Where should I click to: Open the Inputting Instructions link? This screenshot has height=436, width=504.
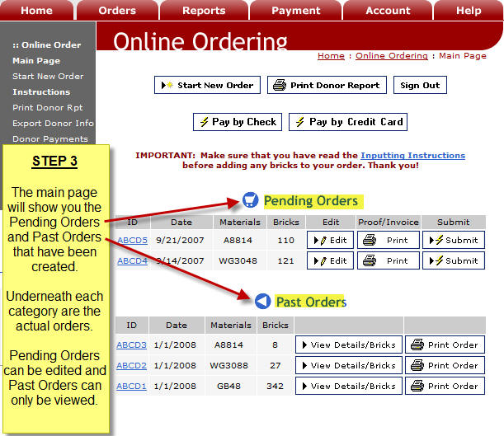(x=412, y=155)
